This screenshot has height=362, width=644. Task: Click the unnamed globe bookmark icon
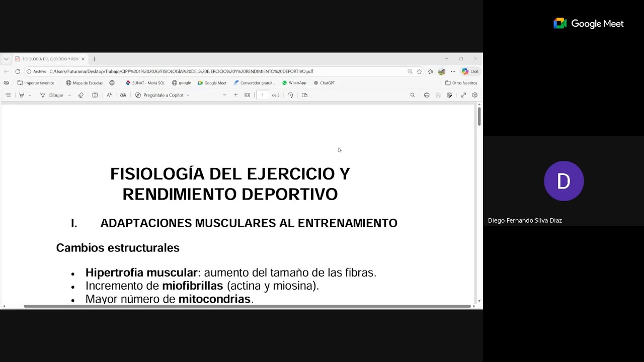click(x=112, y=83)
